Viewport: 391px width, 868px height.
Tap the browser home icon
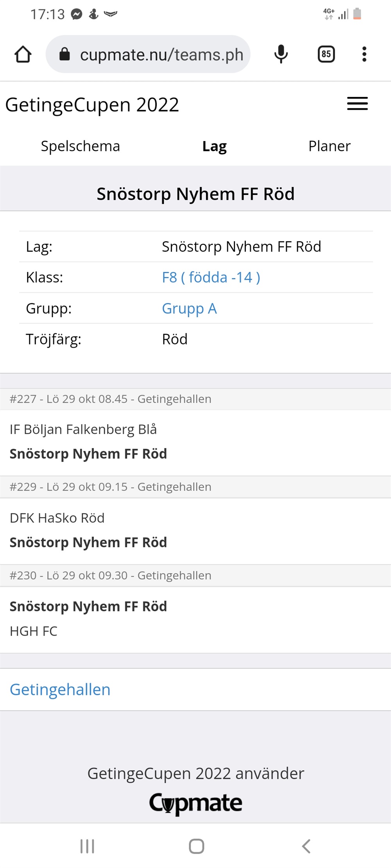[x=23, y=54]
